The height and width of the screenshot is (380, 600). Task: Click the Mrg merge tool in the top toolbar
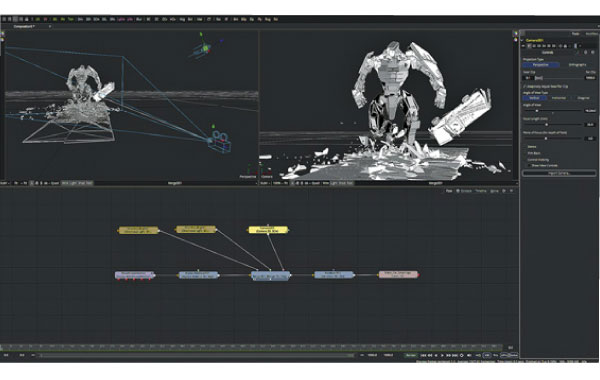coord(182,19)
